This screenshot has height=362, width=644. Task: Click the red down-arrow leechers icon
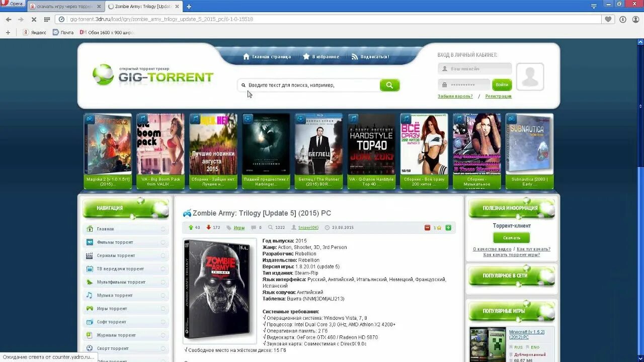208,228
